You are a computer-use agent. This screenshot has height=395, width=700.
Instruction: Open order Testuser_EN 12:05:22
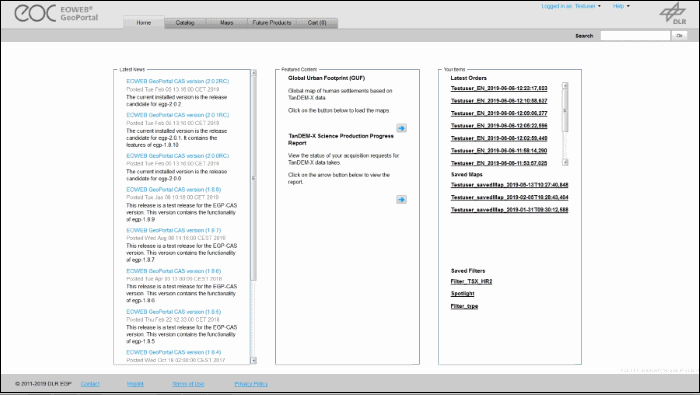(499, 126)
